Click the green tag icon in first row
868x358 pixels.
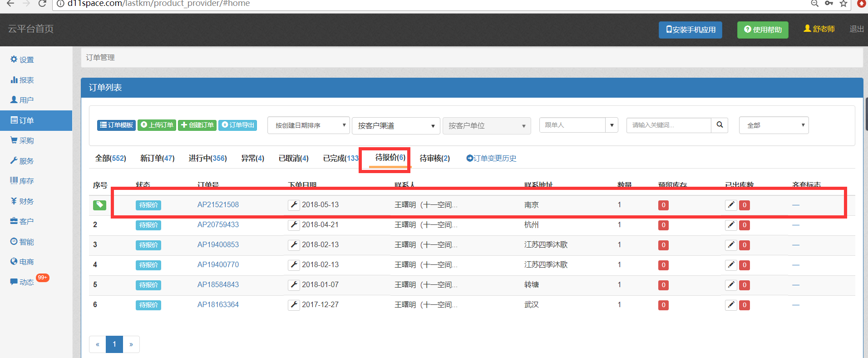coord(99,205)
